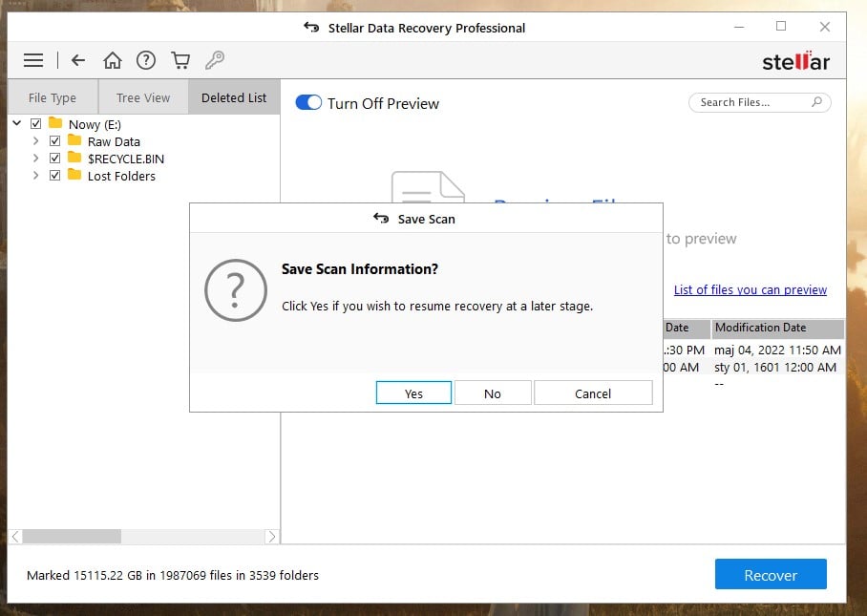Click the blue Recover button

pos(771,575)
